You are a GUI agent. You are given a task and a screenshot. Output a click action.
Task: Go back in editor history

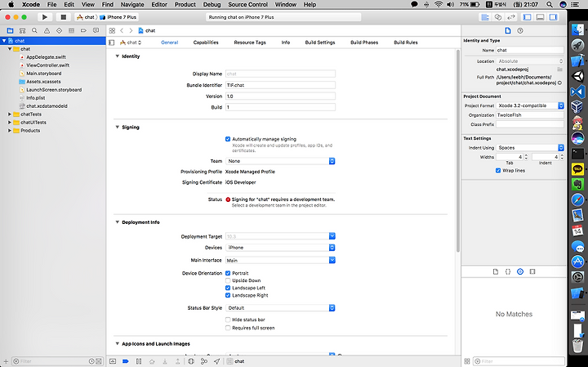click(x=122, y=30)
